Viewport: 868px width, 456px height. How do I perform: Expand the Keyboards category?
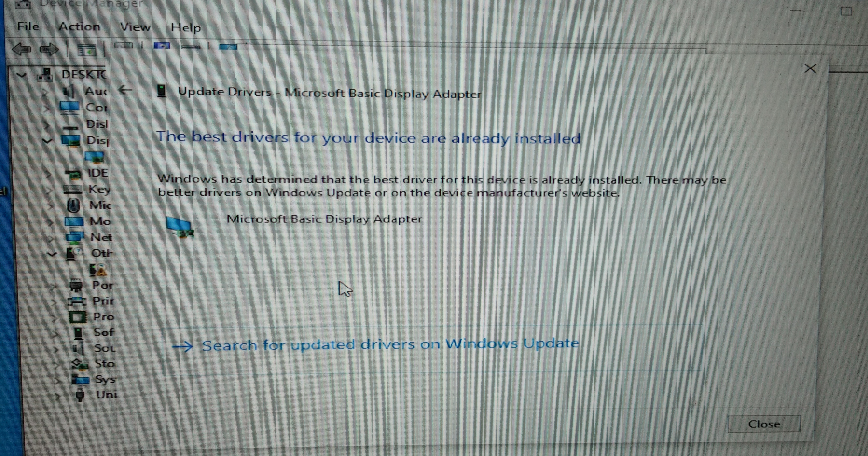click(50, 191)
